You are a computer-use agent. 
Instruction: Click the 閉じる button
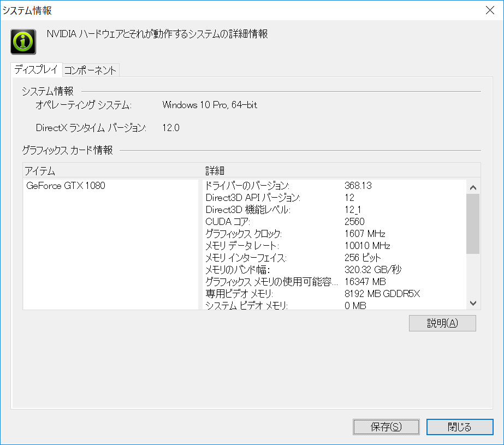[460, 426]
